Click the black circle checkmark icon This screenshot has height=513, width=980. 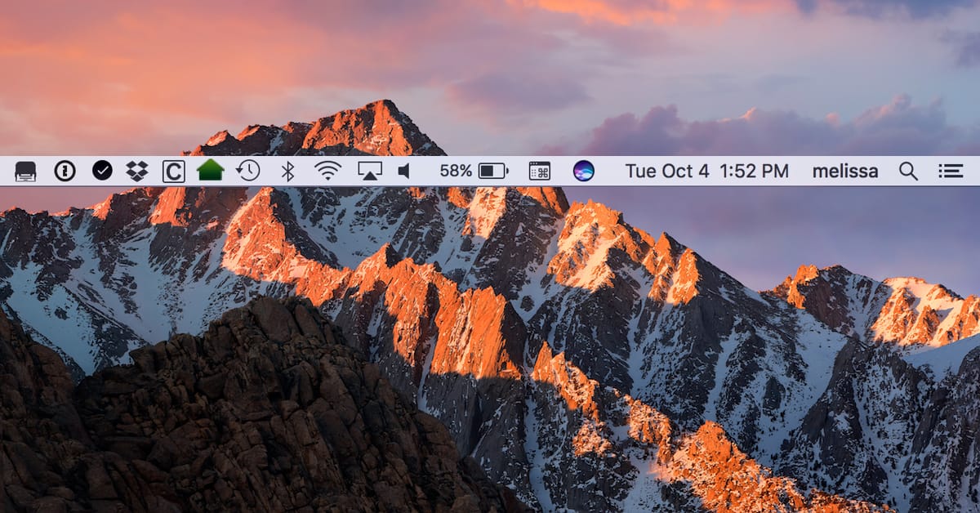pos(102,171)
